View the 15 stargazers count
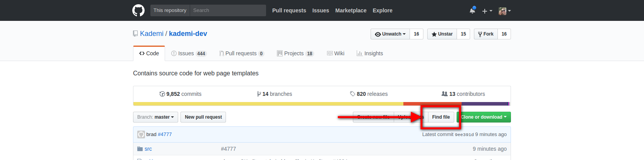644x160 pixels. tap(464, 34)
